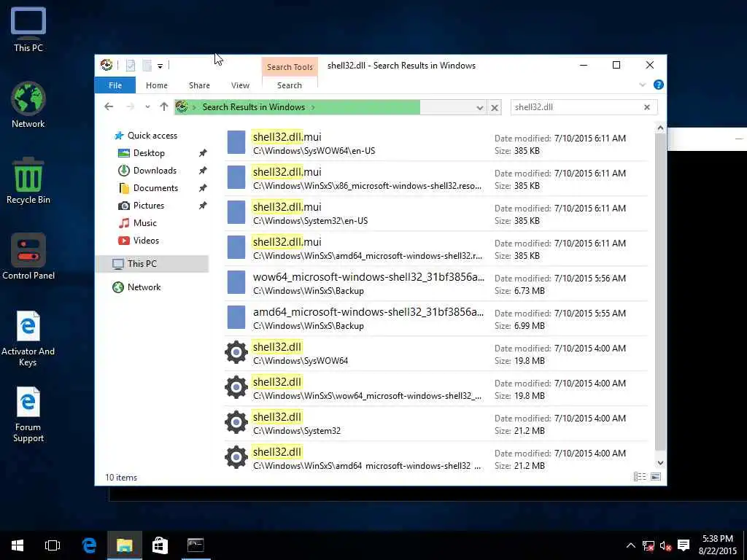Image resolution: width=747 pixels, height=560 pixels.
Task: Click the shell32.dll search input field
Action: click(576, 107)
